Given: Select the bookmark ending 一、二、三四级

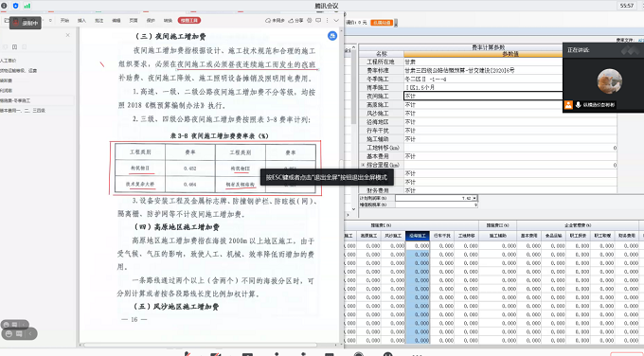Looking at the screenshot, I should tap(23, 111).
